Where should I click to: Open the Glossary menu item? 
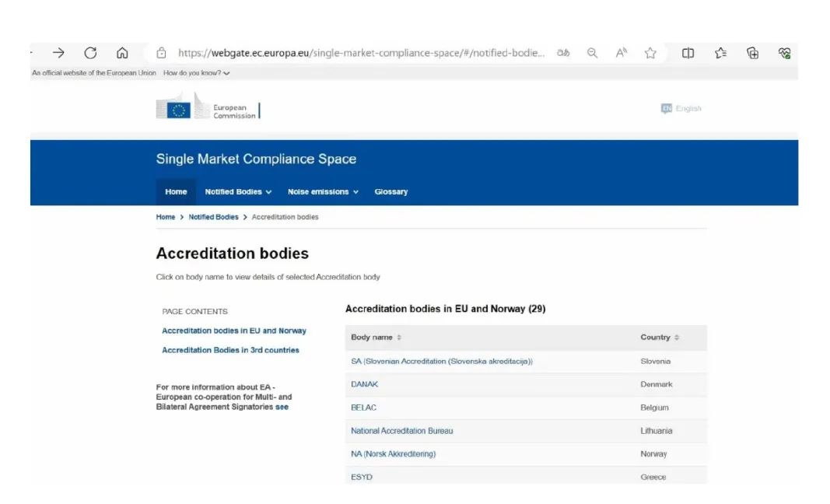point(390,192)
